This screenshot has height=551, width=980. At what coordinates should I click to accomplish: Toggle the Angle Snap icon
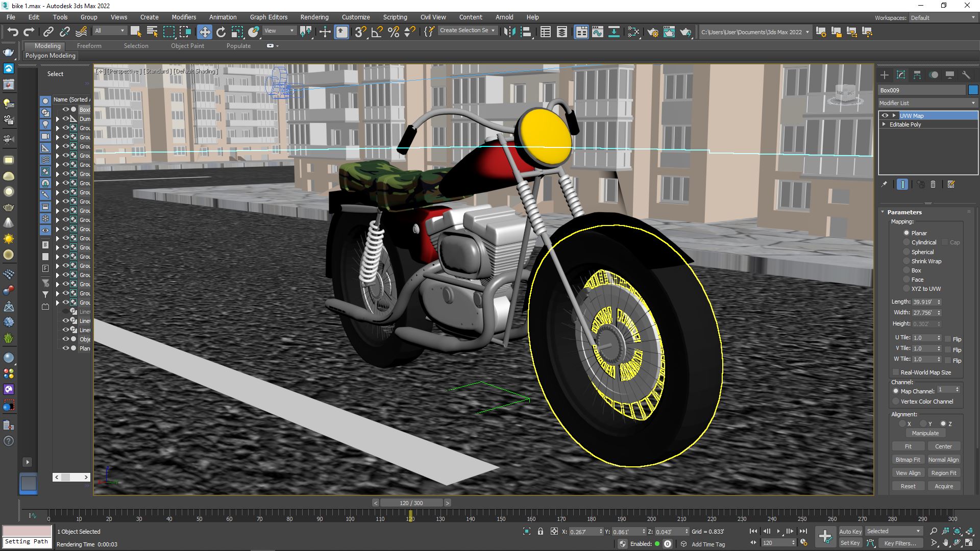[x=377, y=32]
